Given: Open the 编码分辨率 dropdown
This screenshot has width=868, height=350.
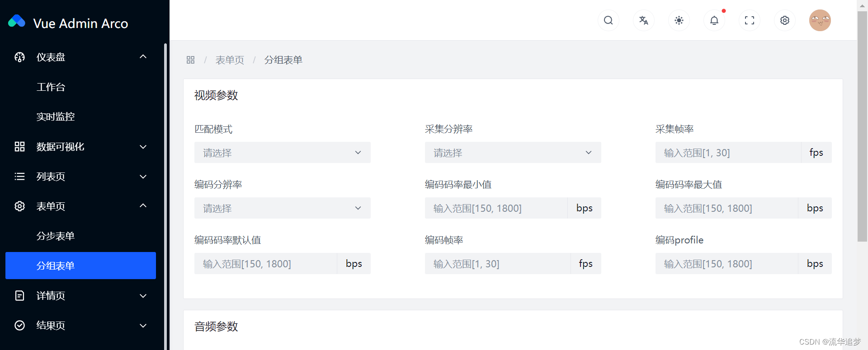Looking at the screenshot, I should (283, 208).
